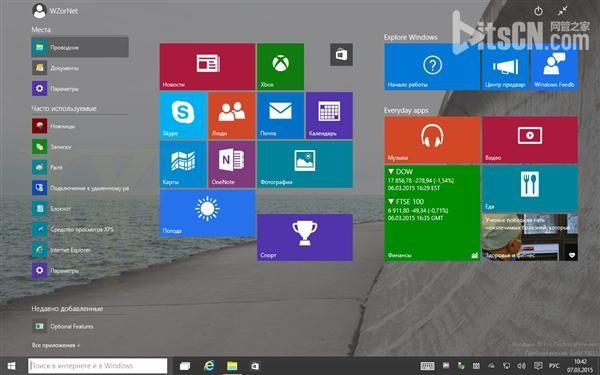Screen dimensions: 600x375
Task: Launch the Skype tile
Action: (183, 116)
